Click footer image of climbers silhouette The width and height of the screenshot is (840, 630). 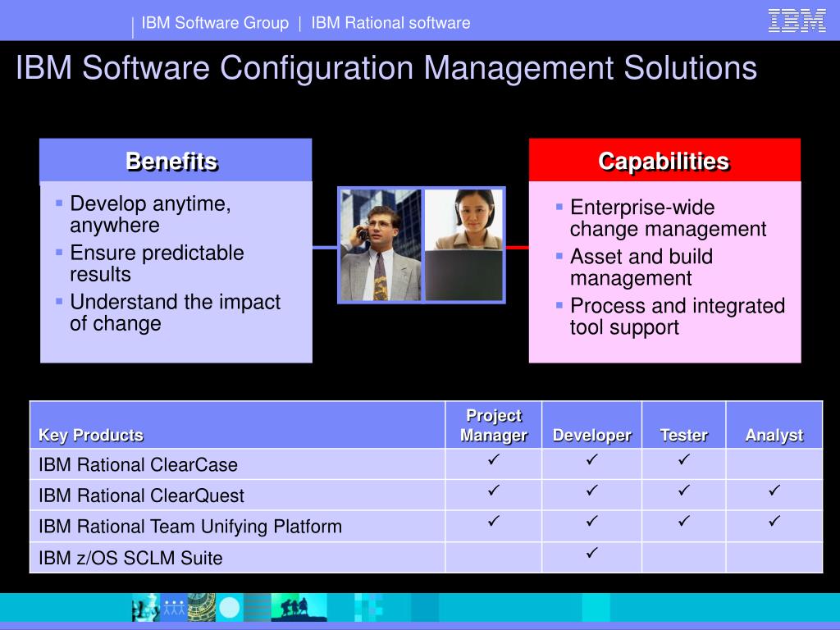299,608
